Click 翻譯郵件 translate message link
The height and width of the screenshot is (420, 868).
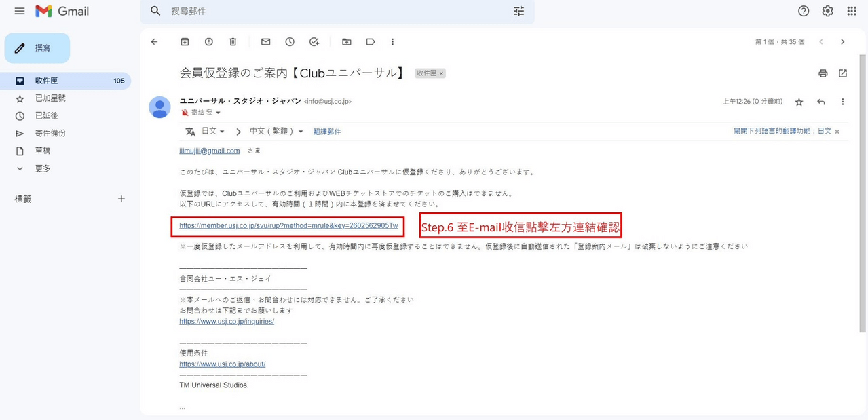pyautogui.click(x=327, y=132)
